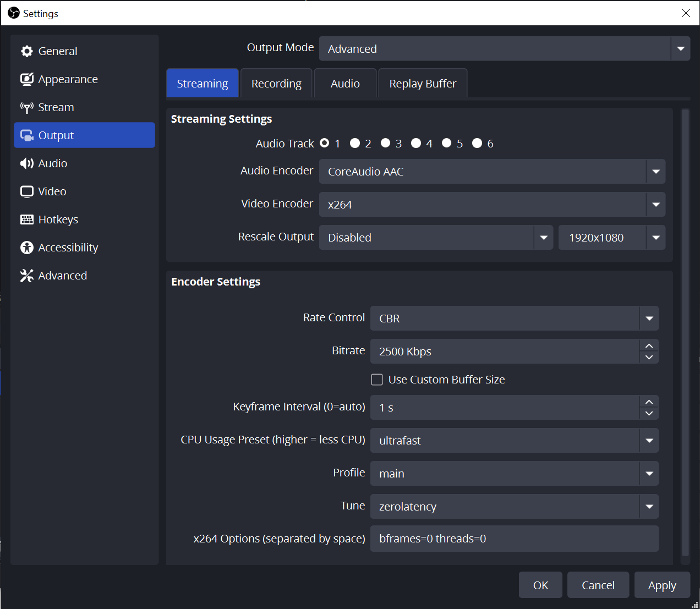Image resolution: width=700 pixels, height=609 pixels.
Task: Open the Stream settings section
Action: click(84, 107)
